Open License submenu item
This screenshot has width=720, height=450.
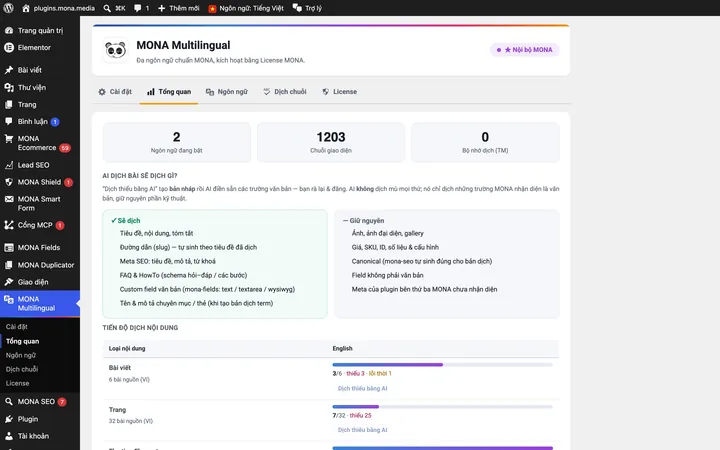point(17,383)
